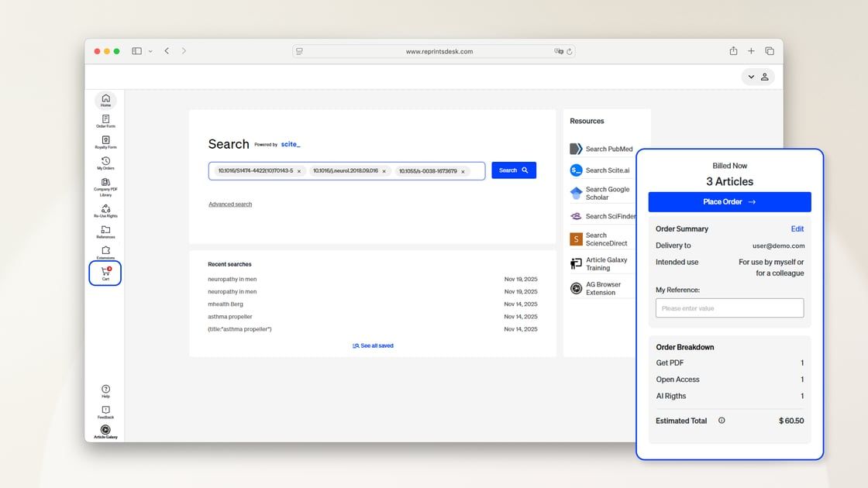Open Search Scite.ai resource
This screenshot has width=868, height=488.
(601, 170)
